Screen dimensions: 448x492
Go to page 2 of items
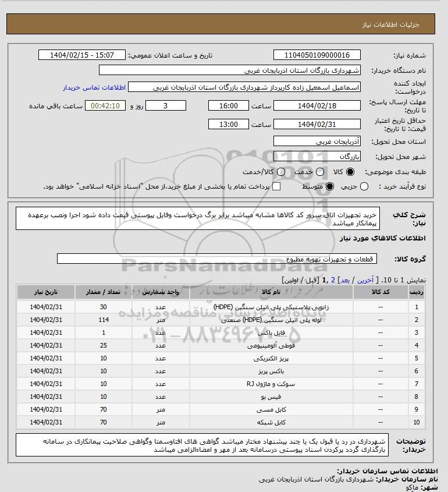pos(333,280)
